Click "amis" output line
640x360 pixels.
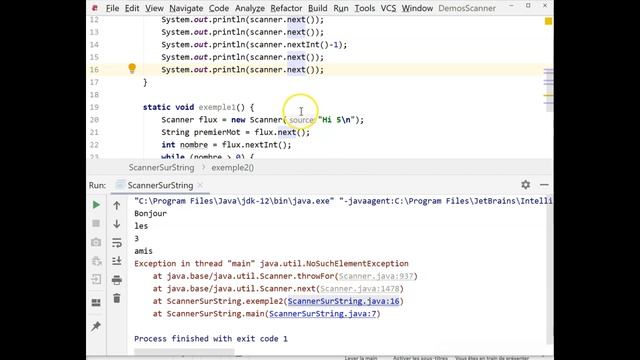[143, 251]
